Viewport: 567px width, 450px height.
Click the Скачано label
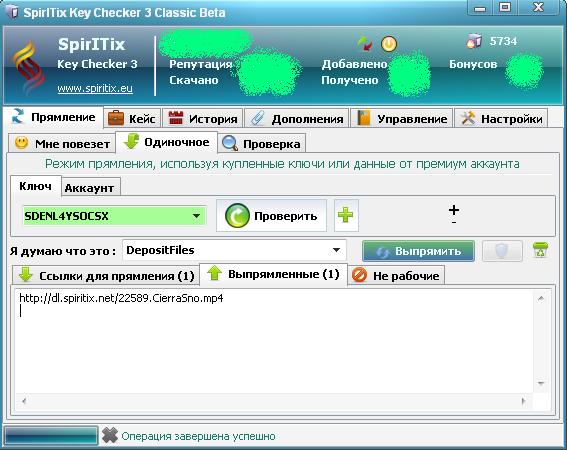[x=194, y=80]
